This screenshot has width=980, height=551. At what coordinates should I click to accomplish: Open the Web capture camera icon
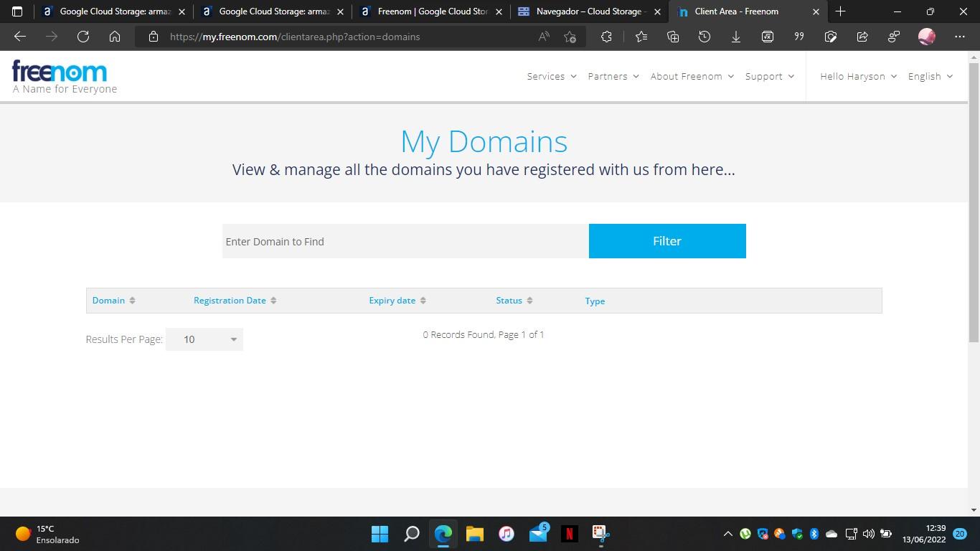[x=831, y=37]
